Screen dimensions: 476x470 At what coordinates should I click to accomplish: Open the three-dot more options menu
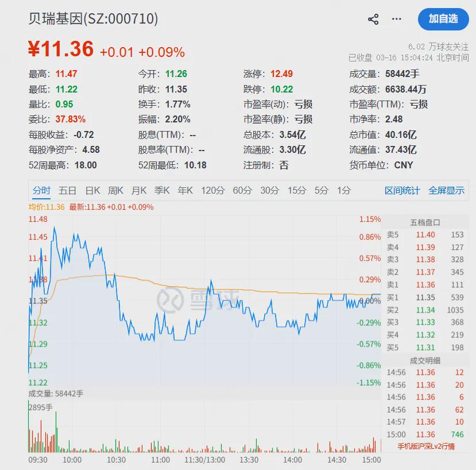(x=397, y=19)
